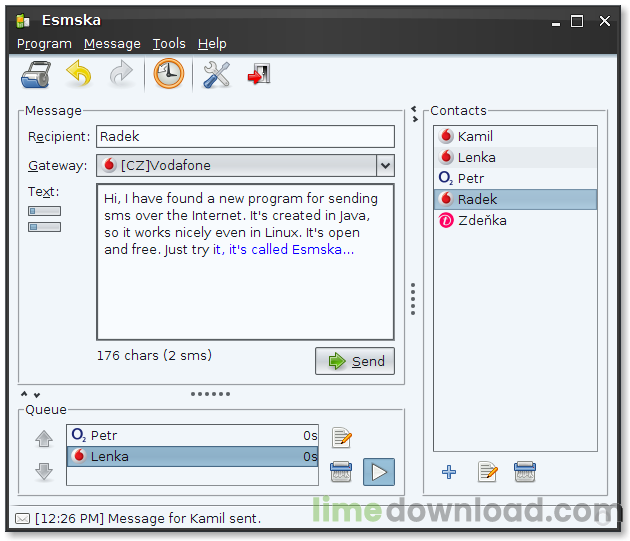This screenshot has width=630, height=541.
Task: Click the envelope icon in status bar
Action: pos(22,519)
